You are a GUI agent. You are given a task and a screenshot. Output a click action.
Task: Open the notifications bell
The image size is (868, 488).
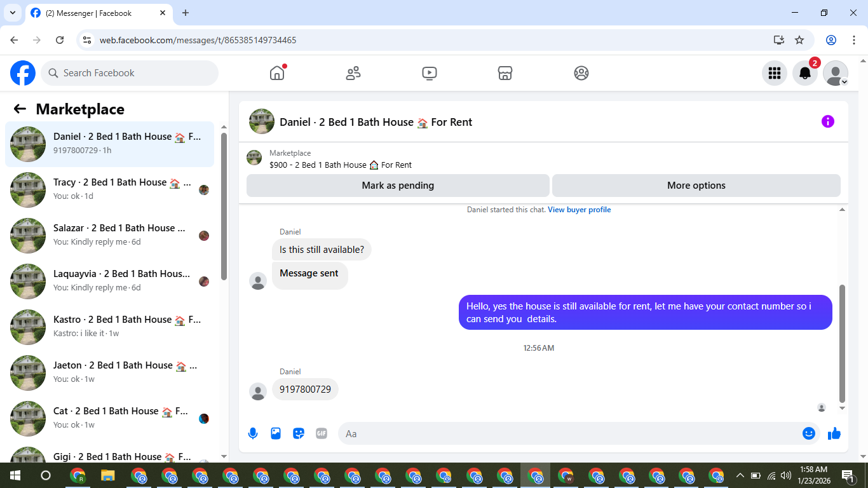click(805, 73)
